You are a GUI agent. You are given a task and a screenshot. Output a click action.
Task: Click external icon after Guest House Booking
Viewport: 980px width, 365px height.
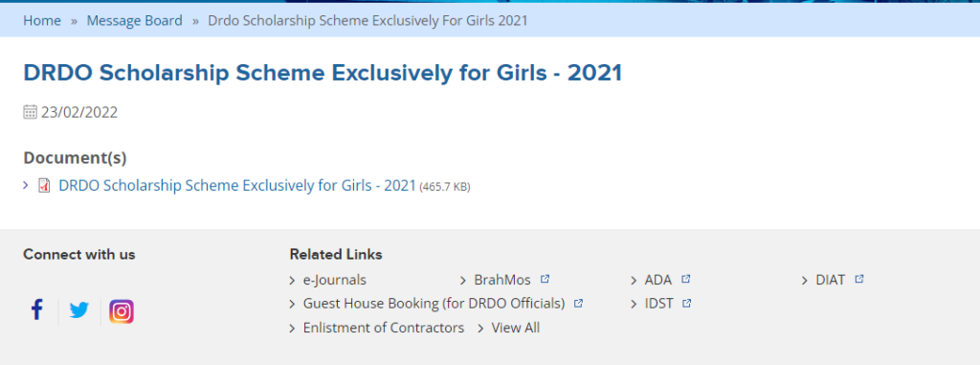(x=579, y=304)
